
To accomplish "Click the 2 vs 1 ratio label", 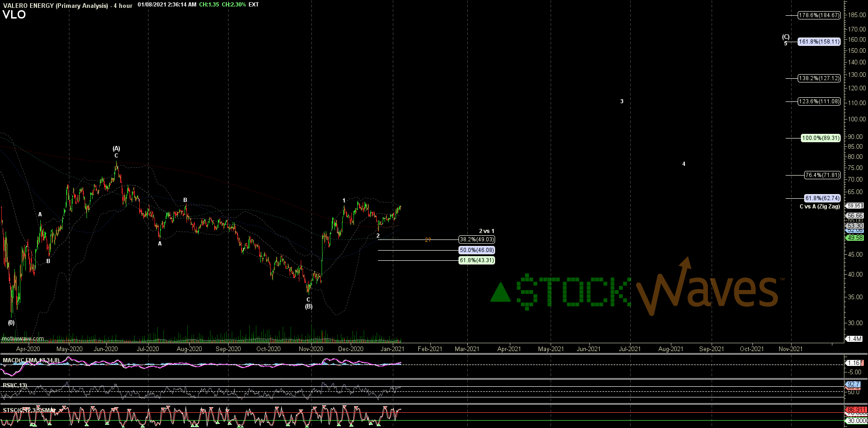I will click(486, 231).
